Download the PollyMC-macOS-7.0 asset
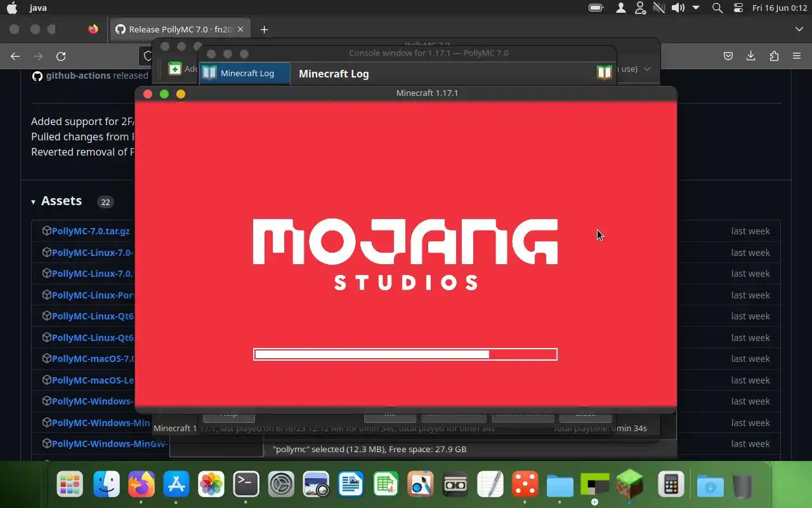 [x=94, y=359]
